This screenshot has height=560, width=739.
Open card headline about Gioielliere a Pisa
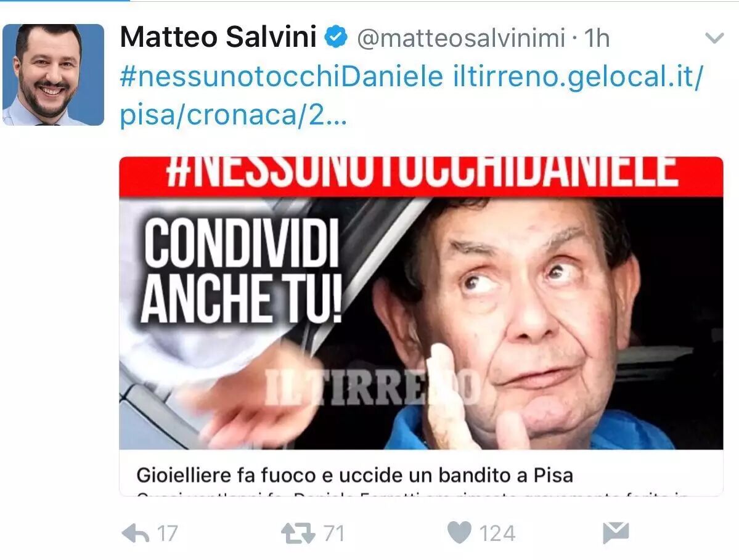pos(354,475)
